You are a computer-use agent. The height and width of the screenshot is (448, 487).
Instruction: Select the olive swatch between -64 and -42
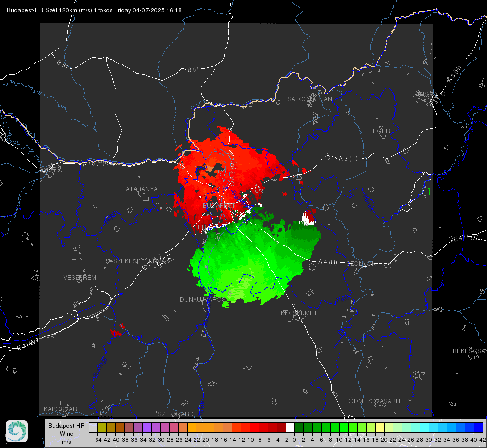click(x=102, y=427)
